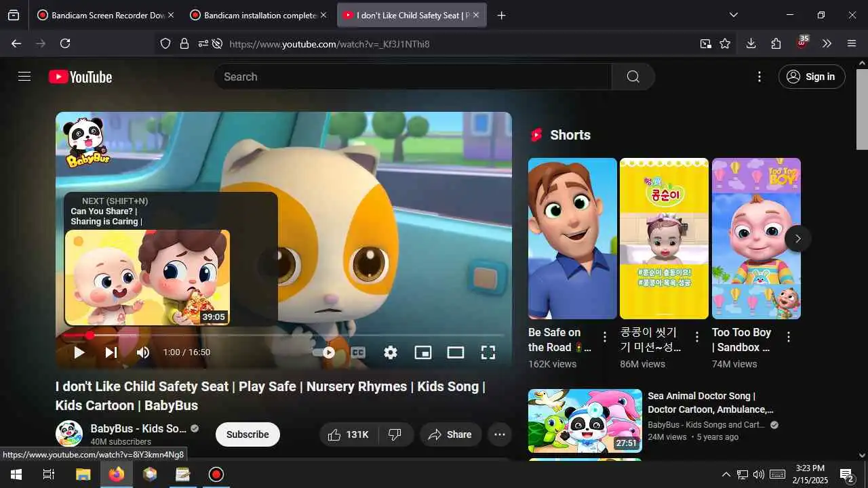Open tracking protection shield info
This screenshot has height=488, width=868.
[165, 44]
